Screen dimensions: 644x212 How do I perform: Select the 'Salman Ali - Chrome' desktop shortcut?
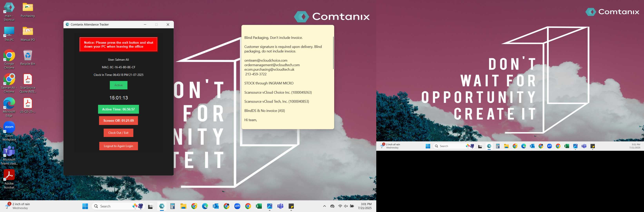(x=9, y=84)
